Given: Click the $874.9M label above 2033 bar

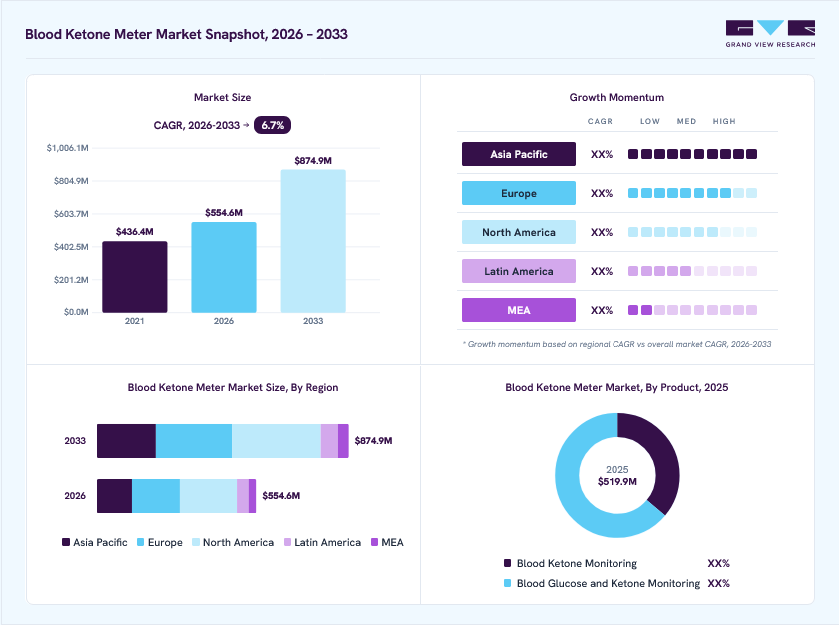Looking at the screenshot, I should (x=313, y=161).
